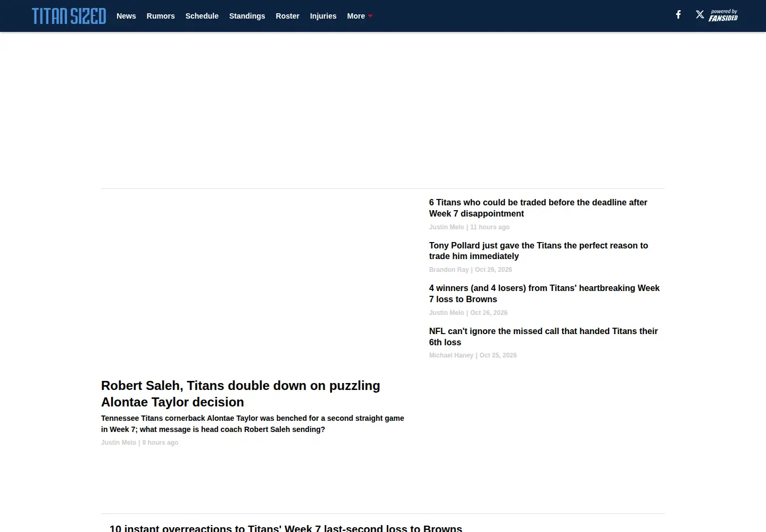766x532 pixels.
Task: Click author Justin Melo under the '6 Titans' article
Action: pyautogui.click(x=447, y=227)
